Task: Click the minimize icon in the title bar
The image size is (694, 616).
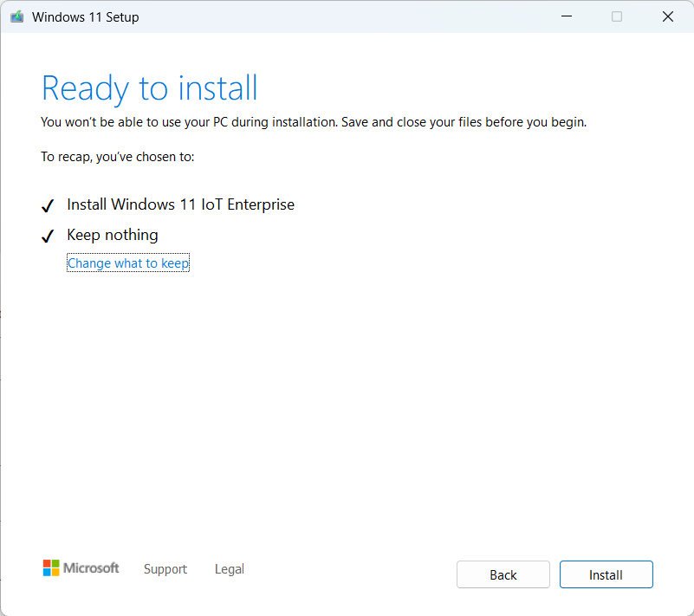Action: point(566,16)
